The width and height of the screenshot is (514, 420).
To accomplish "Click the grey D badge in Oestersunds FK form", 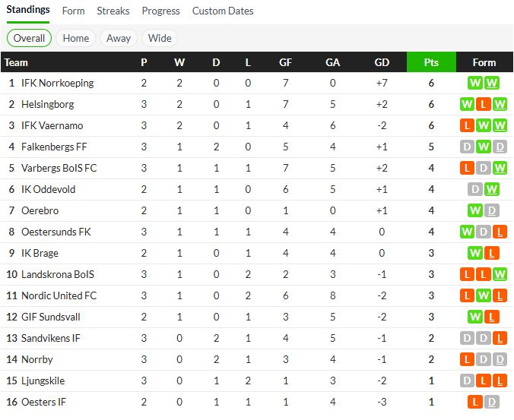I will [484, 232].
